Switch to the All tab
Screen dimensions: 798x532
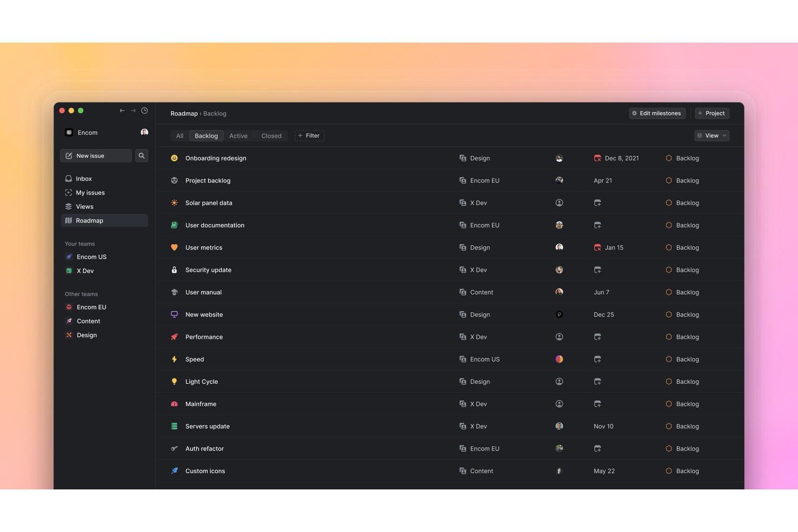click(180, 136)
